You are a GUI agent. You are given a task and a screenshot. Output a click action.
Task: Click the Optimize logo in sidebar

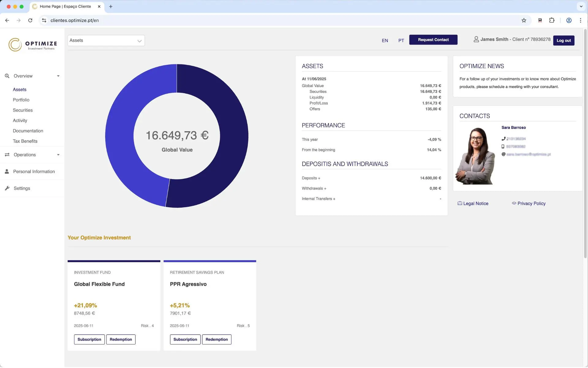32,45
